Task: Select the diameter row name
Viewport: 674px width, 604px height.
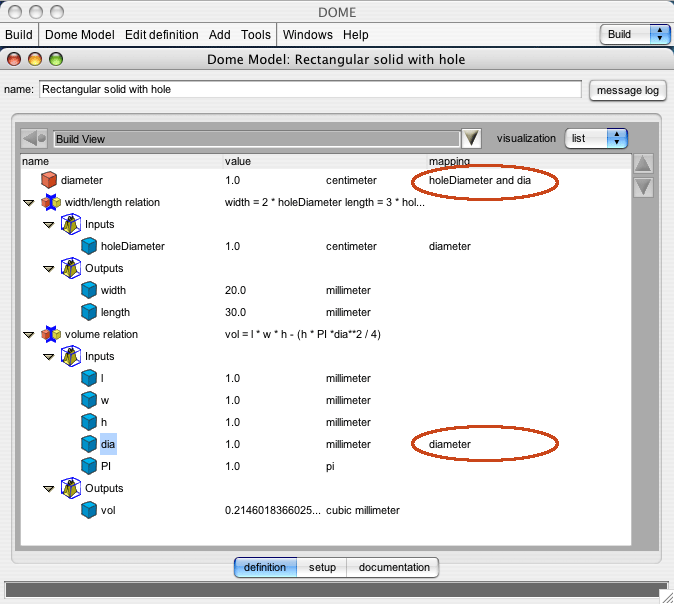Action: pos(82,180)
